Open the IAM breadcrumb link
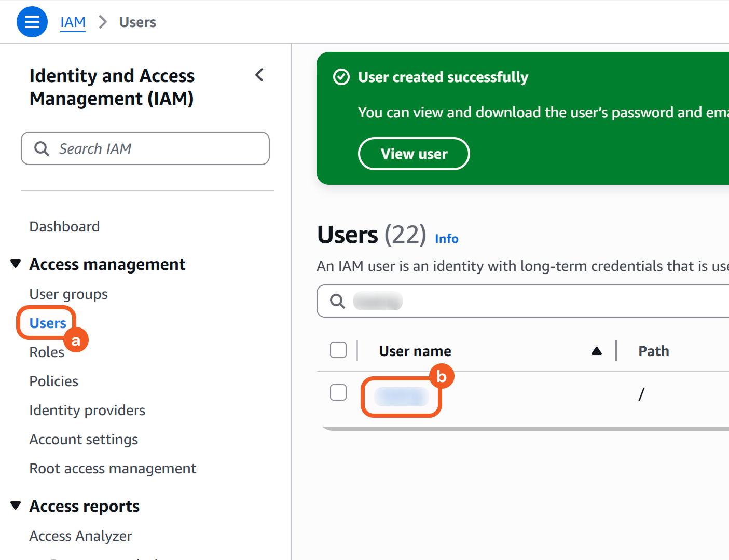 tap(73, 22)
